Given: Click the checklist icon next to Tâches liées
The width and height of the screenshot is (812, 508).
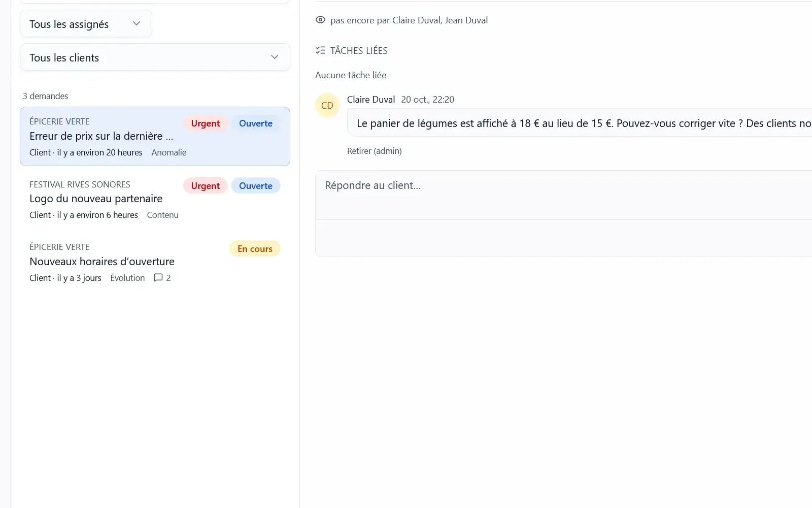Looking at the screenshot, I should tap(320, 50).
